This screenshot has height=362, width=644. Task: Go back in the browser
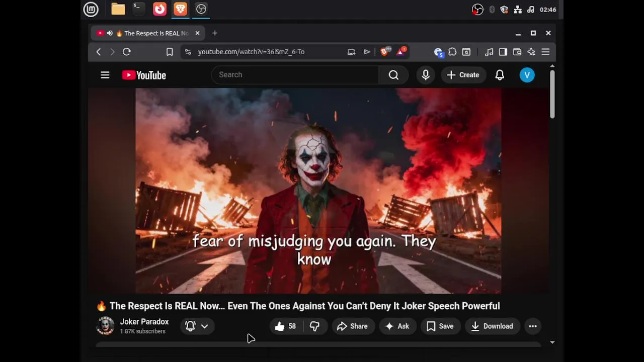coord(99,52)
